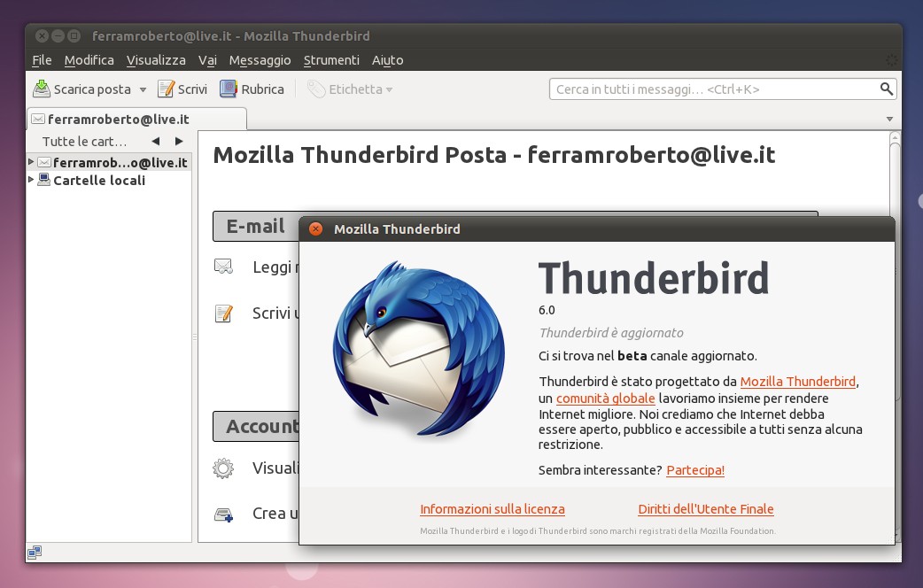Open the Modifica menu
The height and width of the screenshot is (588, 923).
[89, 60]
